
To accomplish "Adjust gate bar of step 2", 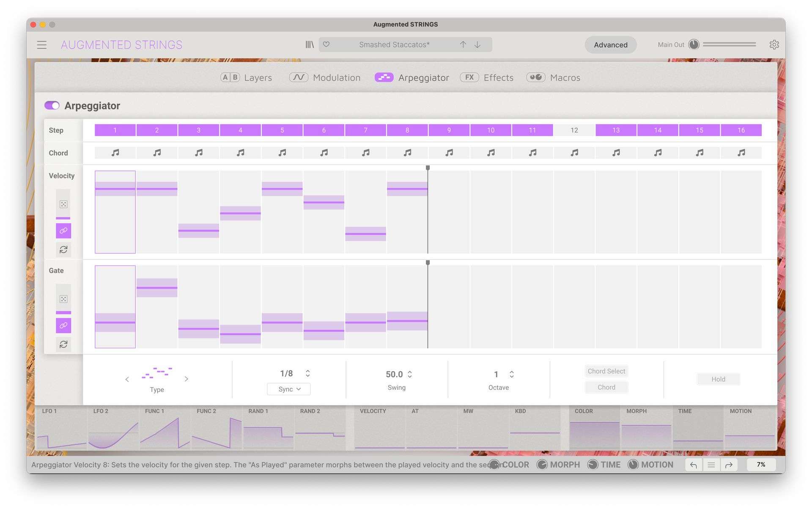I will [x=156, y=288].
